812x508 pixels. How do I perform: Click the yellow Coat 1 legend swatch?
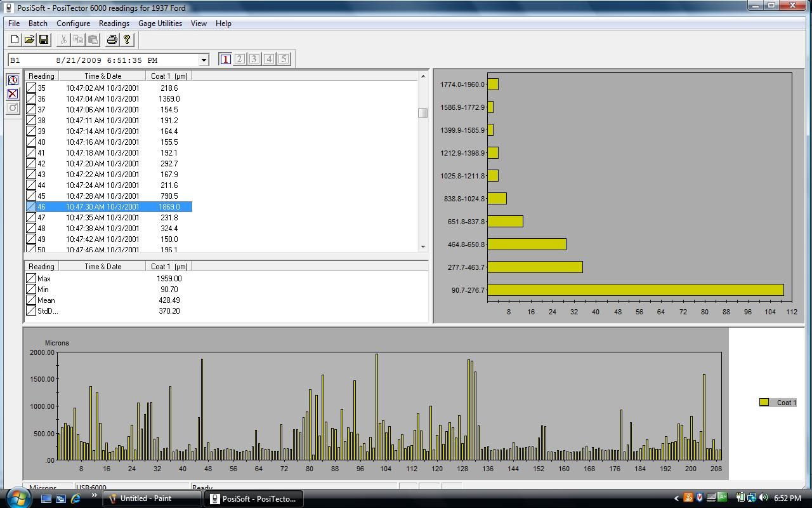click(x=764, y=402)
